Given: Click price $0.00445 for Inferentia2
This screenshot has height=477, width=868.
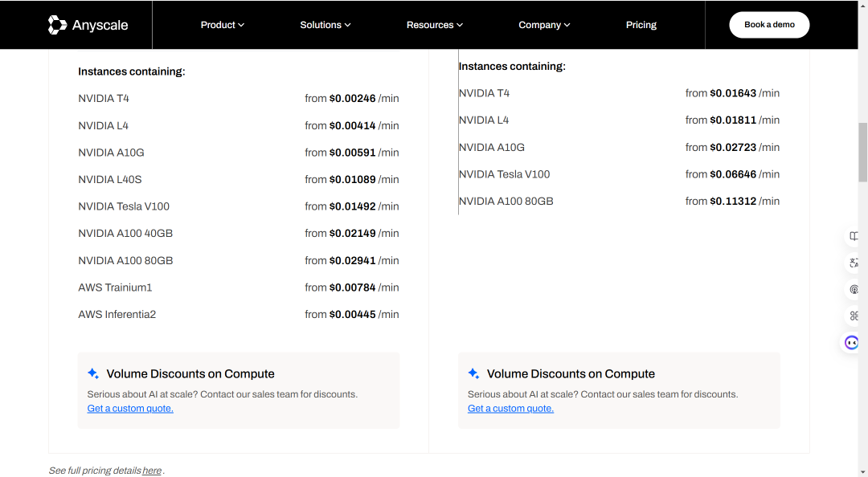Looking at the screenshot, I should [x=352, y=314].
